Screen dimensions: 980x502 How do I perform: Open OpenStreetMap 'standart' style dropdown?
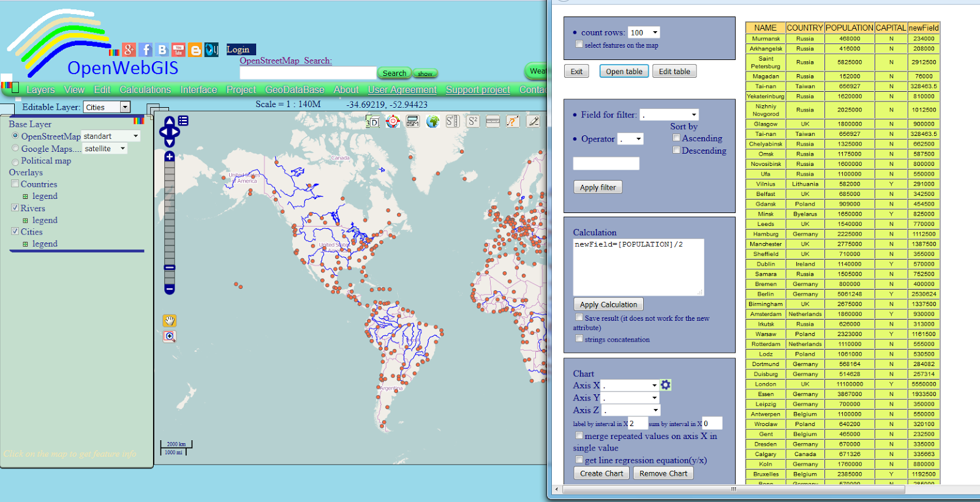(111, 136)
